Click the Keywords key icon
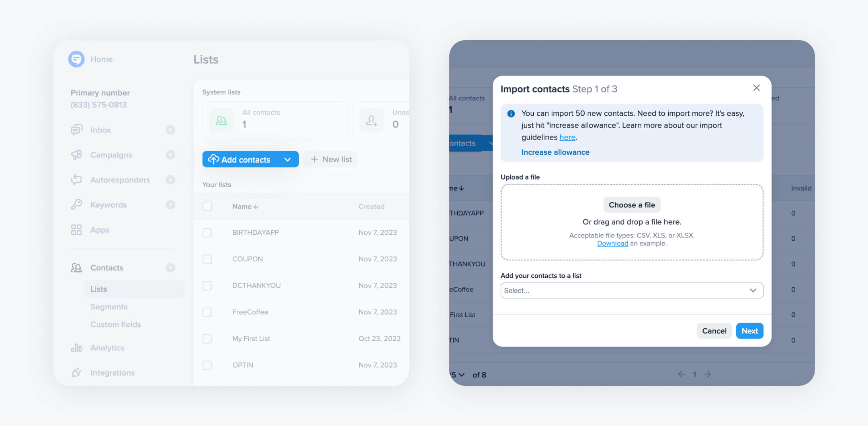Viewport: 868px width, 426px height. (x=76, y=205)
